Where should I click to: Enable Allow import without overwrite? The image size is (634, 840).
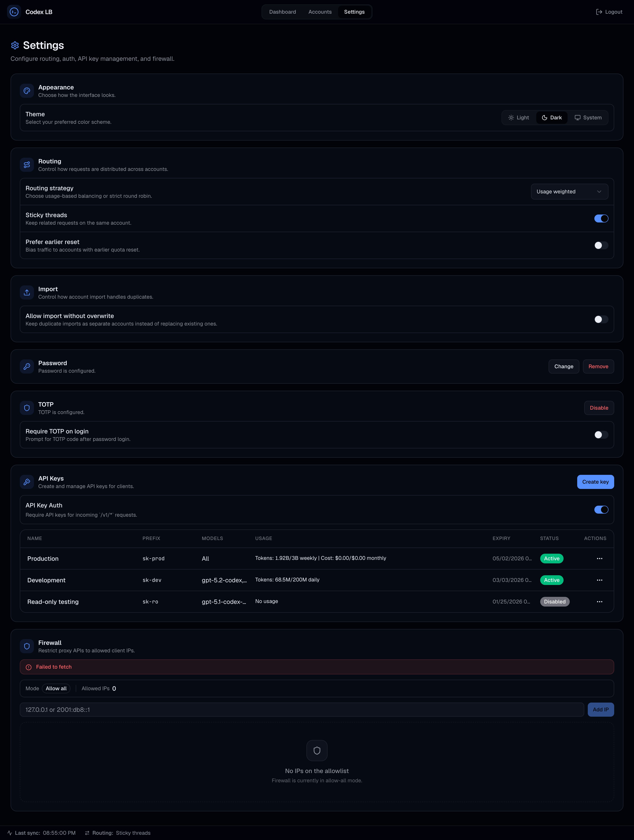tap(601, 319)
